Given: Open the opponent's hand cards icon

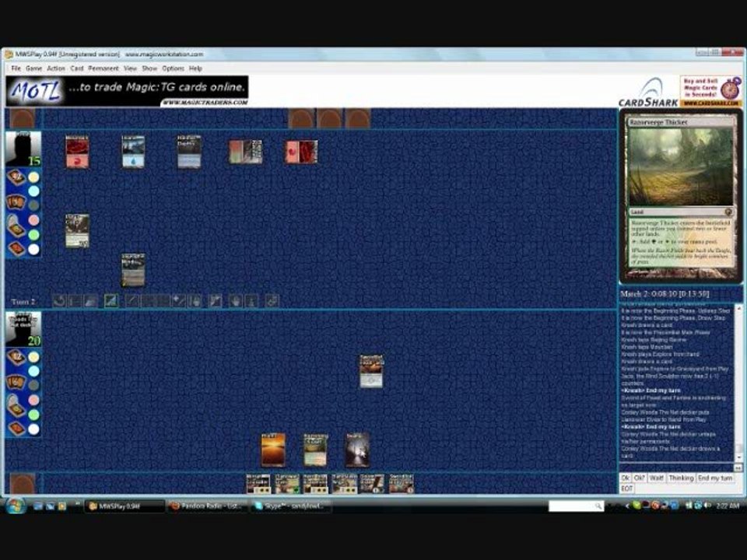Looking at the screenshot, I should pos(16,201).
